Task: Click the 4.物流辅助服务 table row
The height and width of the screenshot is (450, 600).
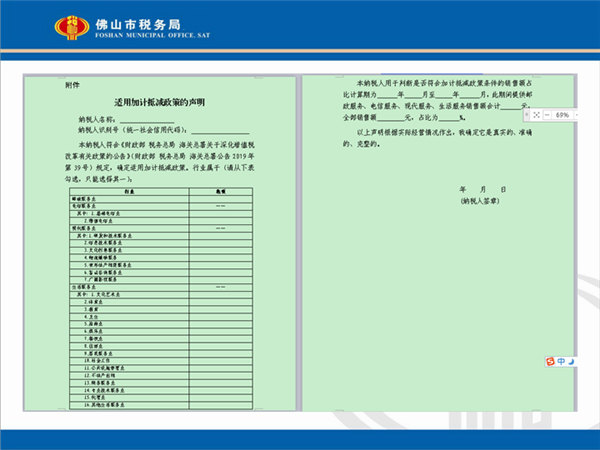Action: 161,258
